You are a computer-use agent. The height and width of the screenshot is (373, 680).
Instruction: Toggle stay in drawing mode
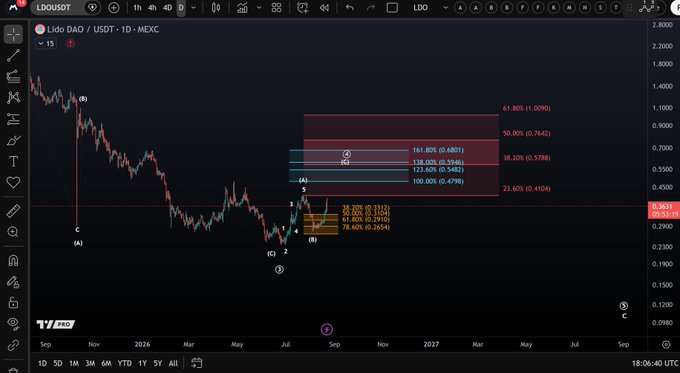click(13, 282)
